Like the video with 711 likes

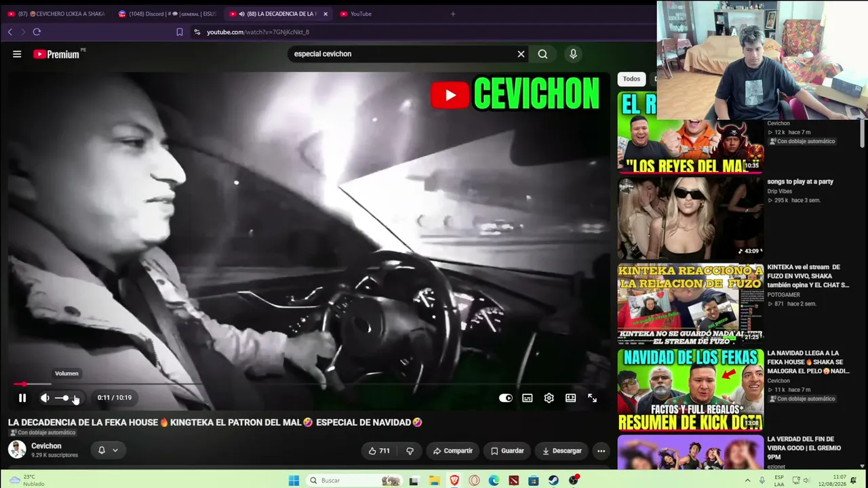378,451
